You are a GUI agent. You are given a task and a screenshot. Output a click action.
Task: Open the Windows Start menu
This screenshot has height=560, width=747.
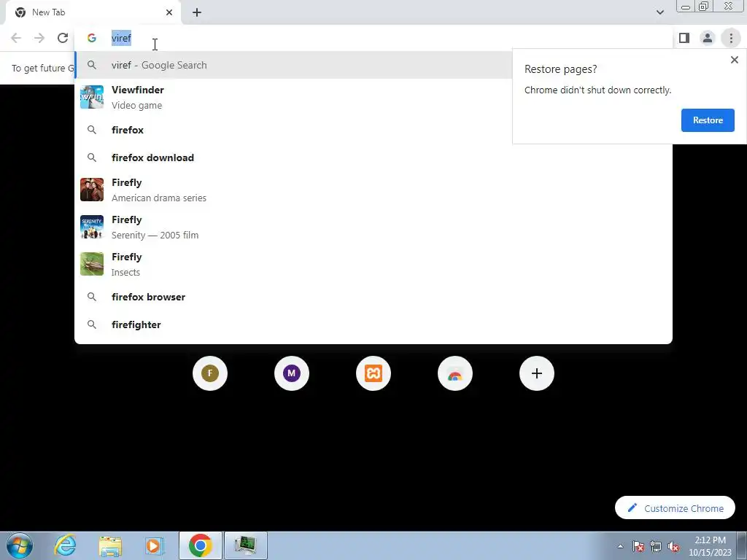coord(20,545)
